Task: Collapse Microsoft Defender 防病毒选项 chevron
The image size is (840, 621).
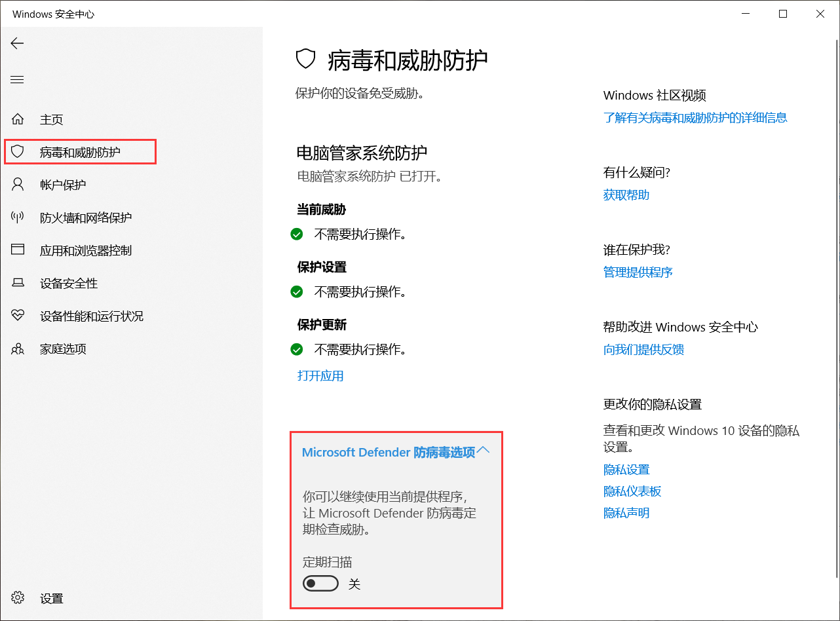Action: point(484,450)
